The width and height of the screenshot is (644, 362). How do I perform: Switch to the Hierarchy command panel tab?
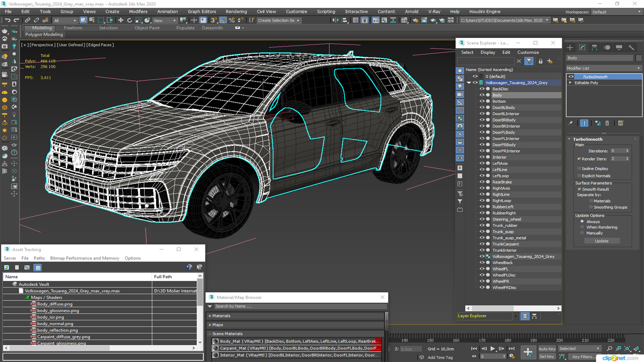(x=594, y=48)
